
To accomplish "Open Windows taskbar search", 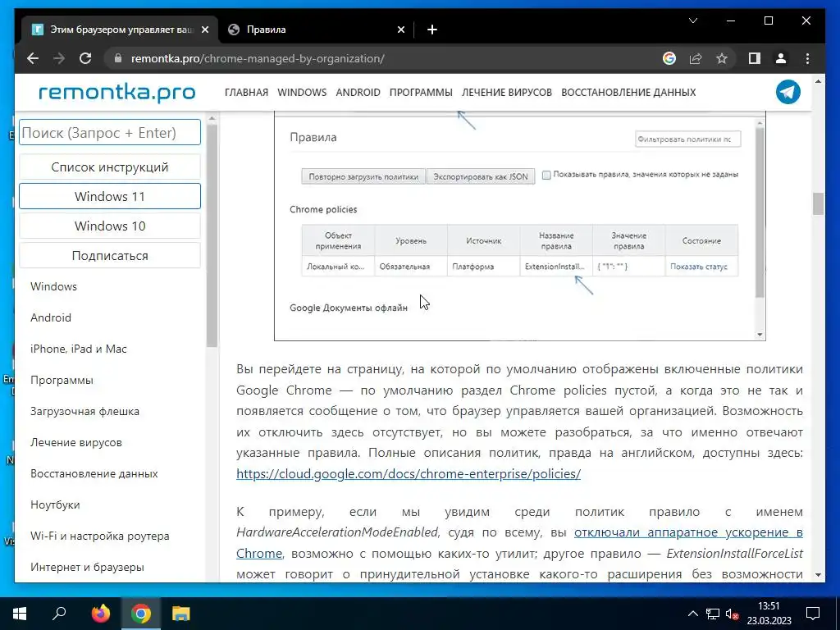I will click(x=59, y=614).
